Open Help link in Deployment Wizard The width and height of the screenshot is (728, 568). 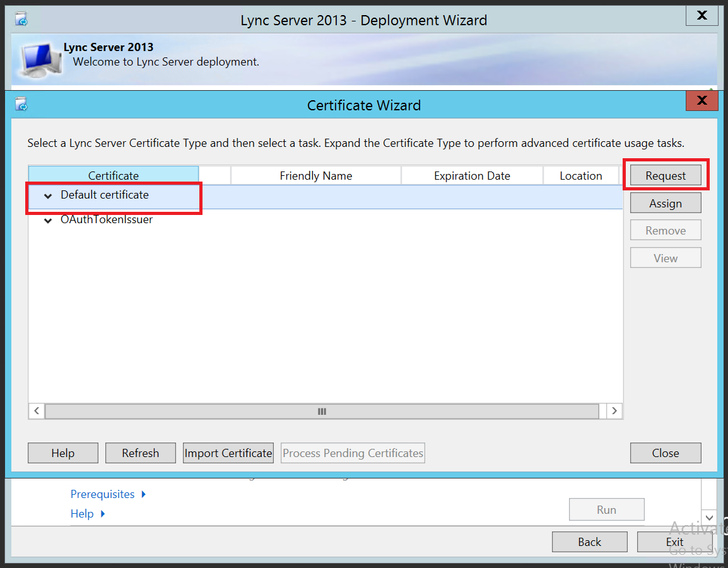click(82, 514)
